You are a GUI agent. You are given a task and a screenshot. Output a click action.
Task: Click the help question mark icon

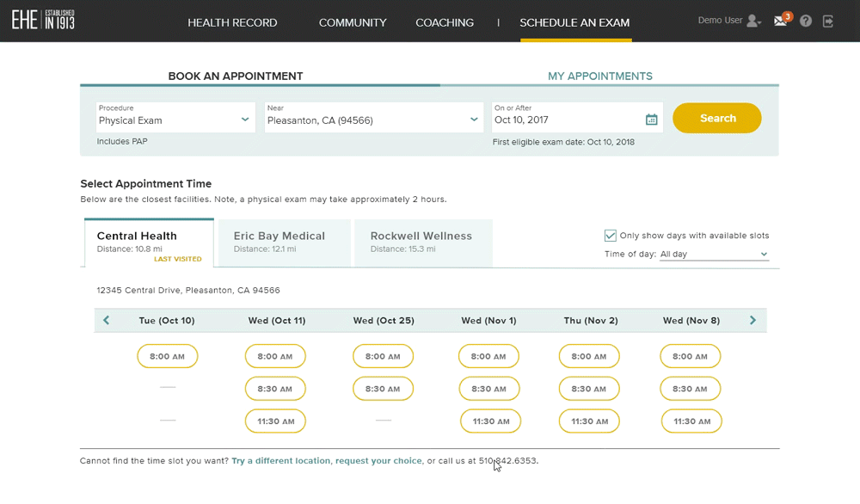805,21
